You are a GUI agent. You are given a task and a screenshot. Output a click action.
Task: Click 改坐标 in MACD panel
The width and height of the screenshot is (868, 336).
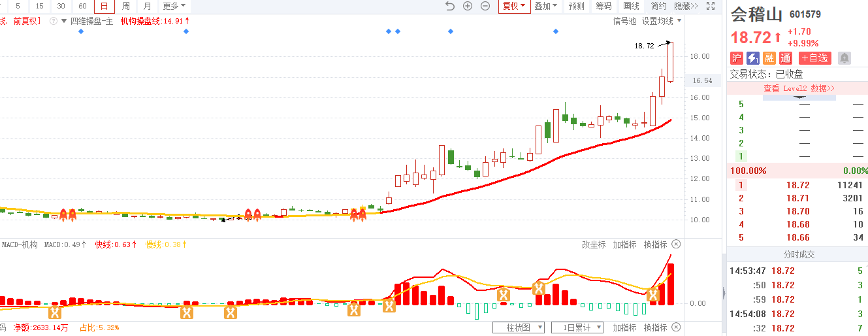tap(594, 244)
